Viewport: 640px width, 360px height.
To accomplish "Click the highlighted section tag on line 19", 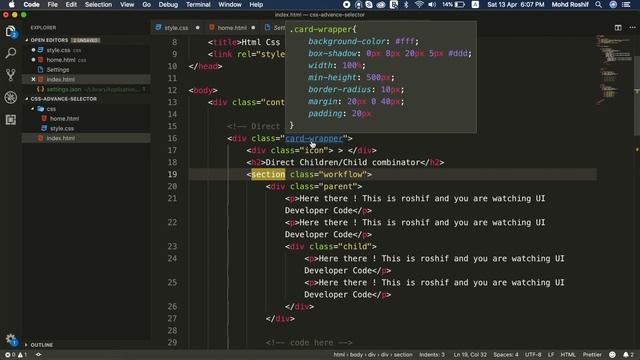I will coord(268,174).
